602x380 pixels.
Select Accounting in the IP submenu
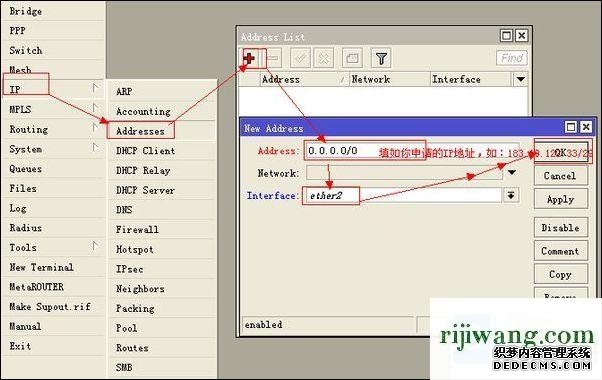(x=162, y=111)
